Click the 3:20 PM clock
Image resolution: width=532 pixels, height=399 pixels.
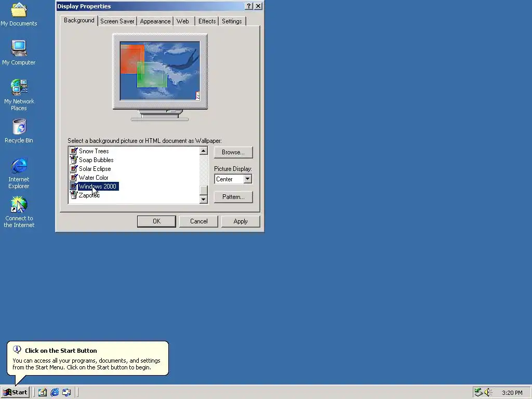512,393
